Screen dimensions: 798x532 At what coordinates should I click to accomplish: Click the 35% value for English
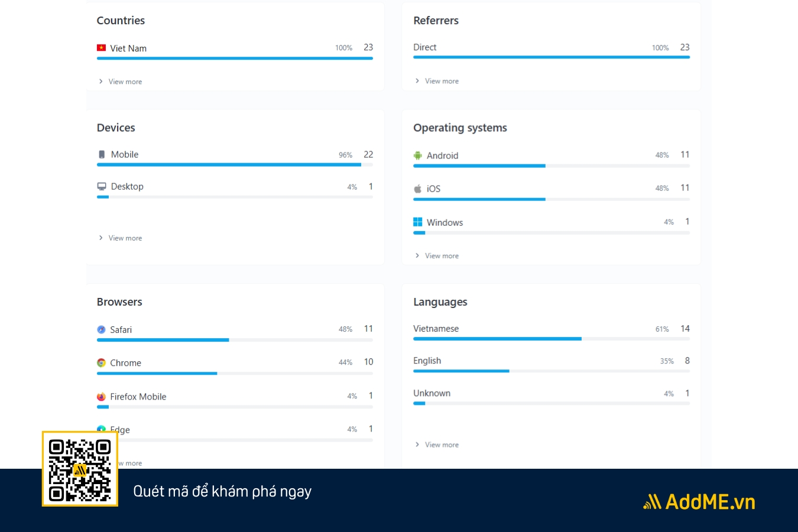tap(667, 361)
